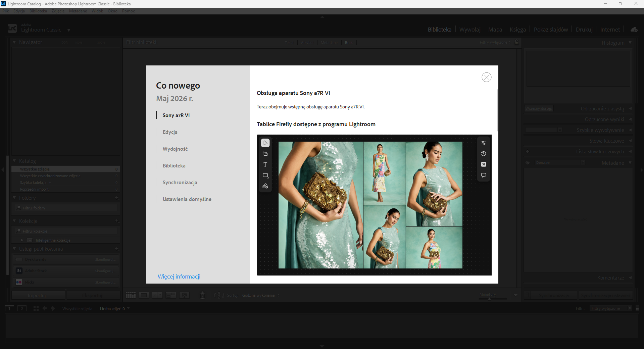Click the Eksportuj button
644x349 pixels.
point(94,295)
